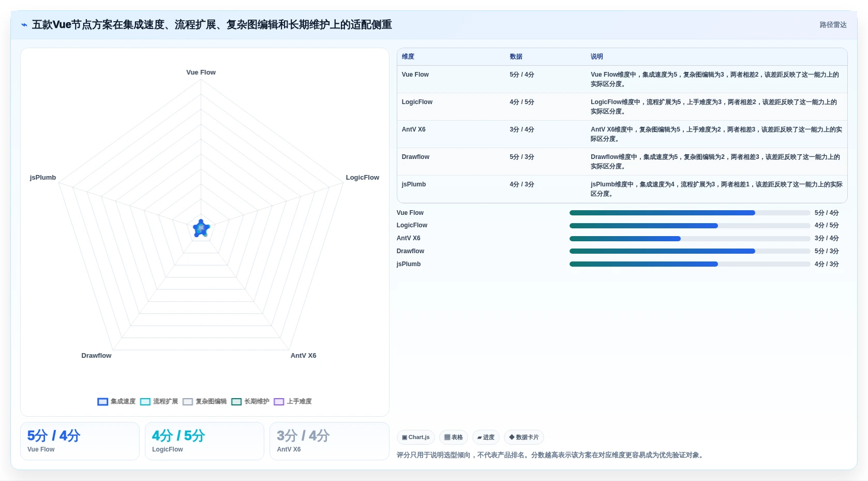
Task: Click the 5分 / 3分 value in table's Drawflow row
Action: click(x=521, y=157)
